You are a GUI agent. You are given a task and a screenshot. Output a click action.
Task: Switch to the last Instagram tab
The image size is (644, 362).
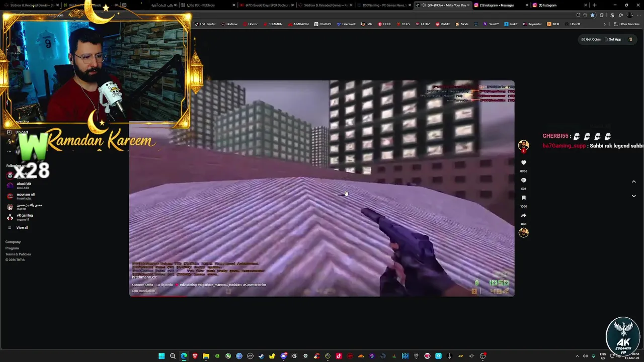click(558, 5)
